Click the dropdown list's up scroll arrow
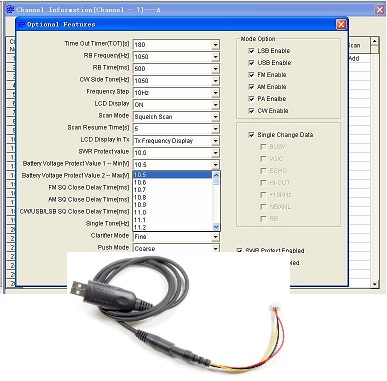The width and height of the screenshot is (387, 381). (x=216, y=175)
